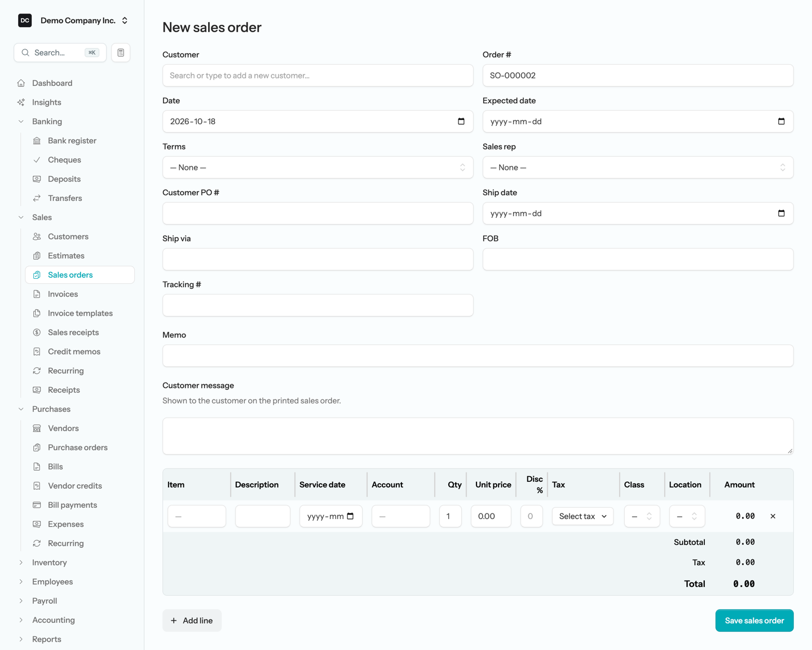
Task: Expand the Payroll section
Action: 21,601
